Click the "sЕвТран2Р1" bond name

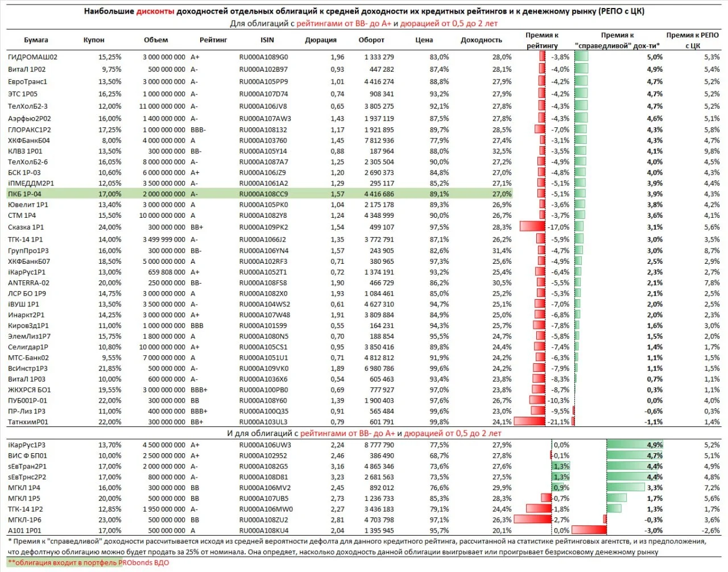[27, 467]
